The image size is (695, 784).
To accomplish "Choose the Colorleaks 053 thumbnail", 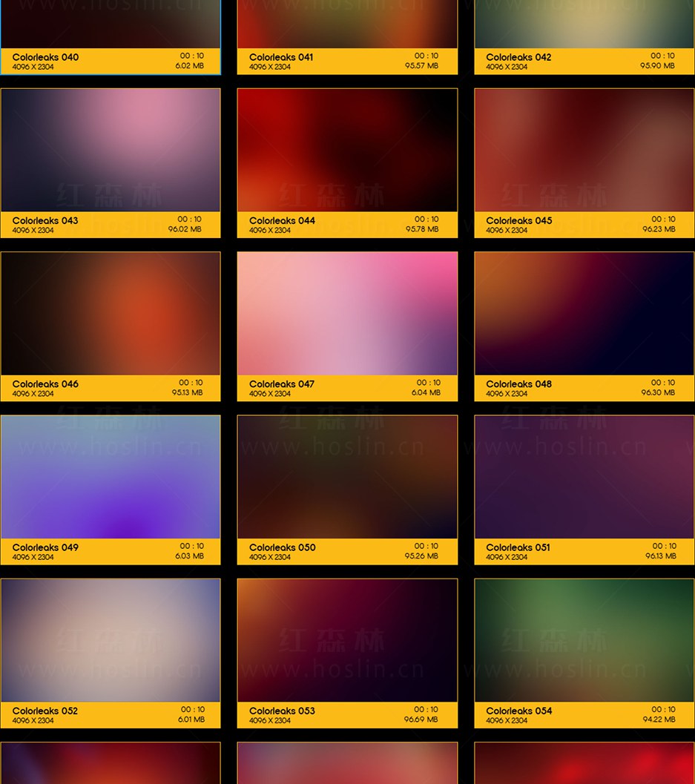I will (347, 641).
